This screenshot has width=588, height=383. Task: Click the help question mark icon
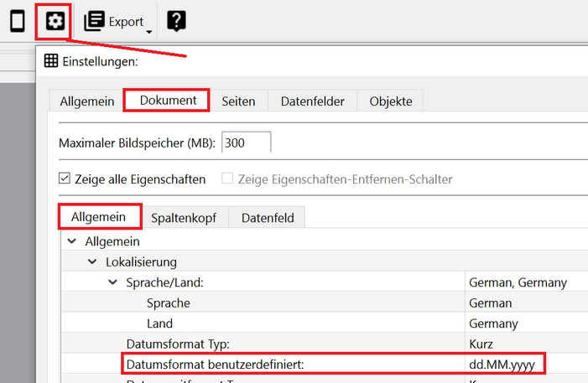tap(176, 22)
